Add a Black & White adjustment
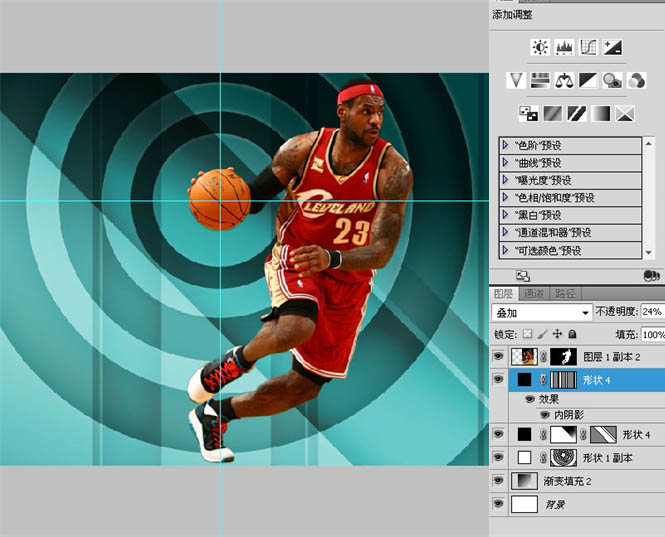 click(588, 80)
